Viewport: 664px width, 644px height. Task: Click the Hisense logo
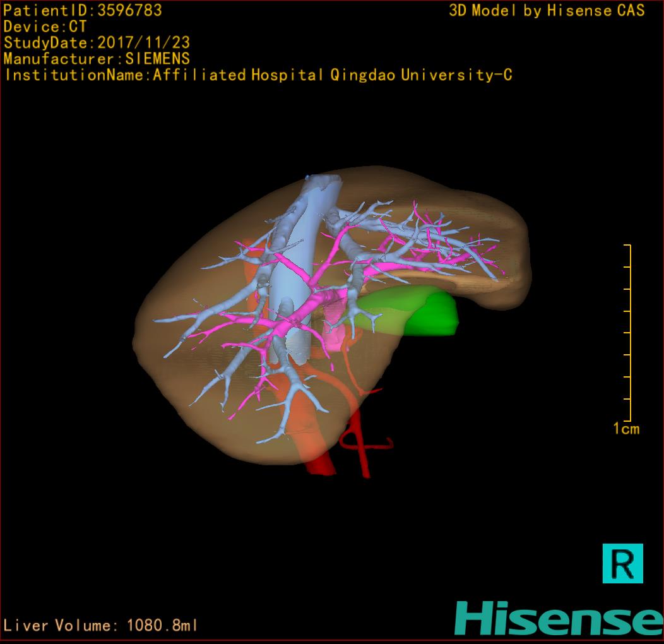pos(559,618)
